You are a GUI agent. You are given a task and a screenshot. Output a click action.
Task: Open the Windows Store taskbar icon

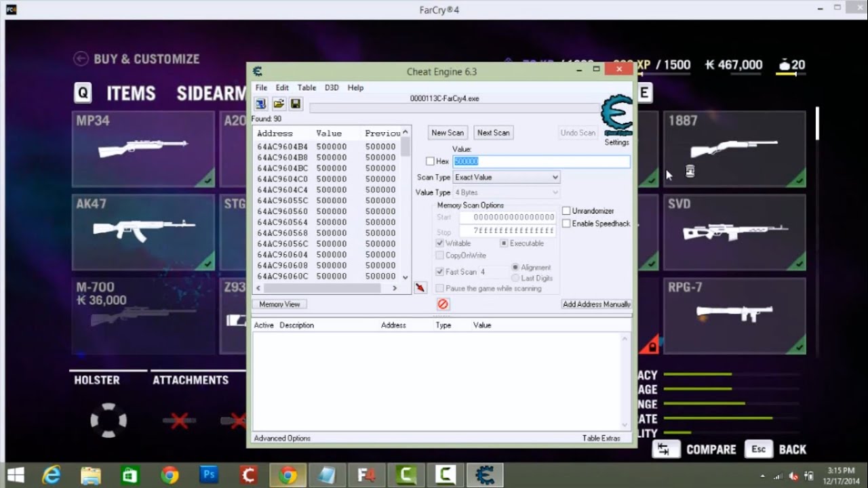130,475
